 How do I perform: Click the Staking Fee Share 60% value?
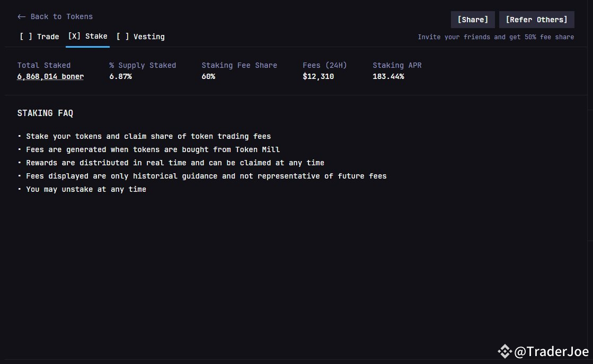point(208,76)
